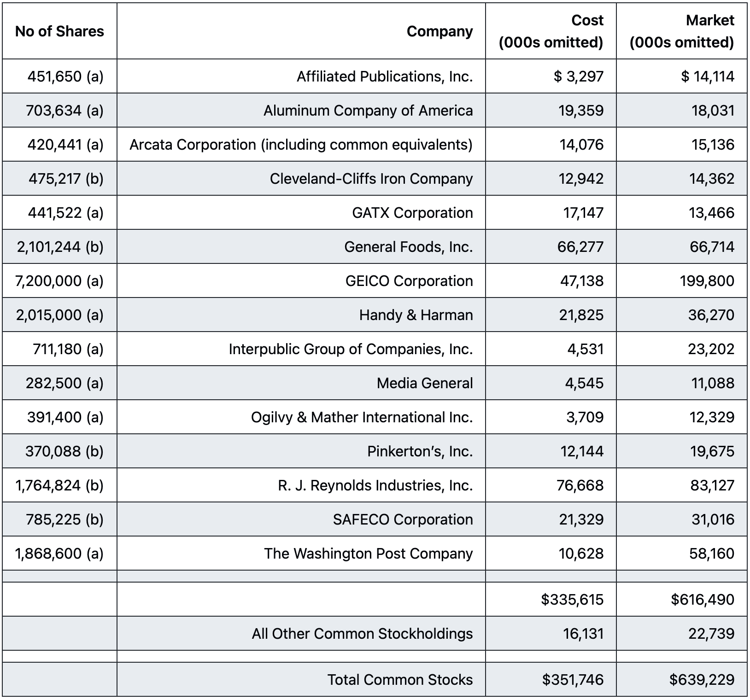Click General Foods cost 66,277
The width and height of the screenshot is (750, 700).
[551, 247]
